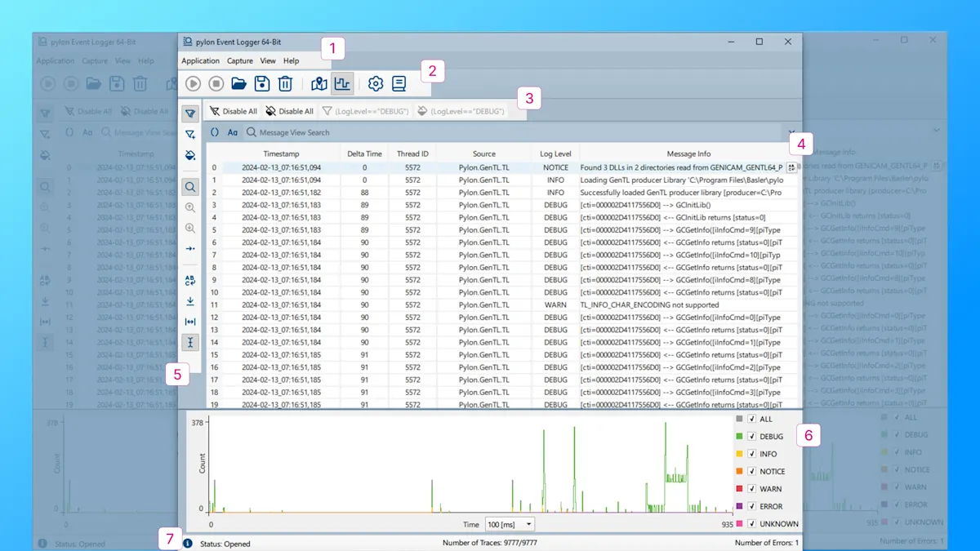Screen dimensions: 980x551
Task: Open the Capture menu
Action: pyautogui.click(x=240, y=61)
